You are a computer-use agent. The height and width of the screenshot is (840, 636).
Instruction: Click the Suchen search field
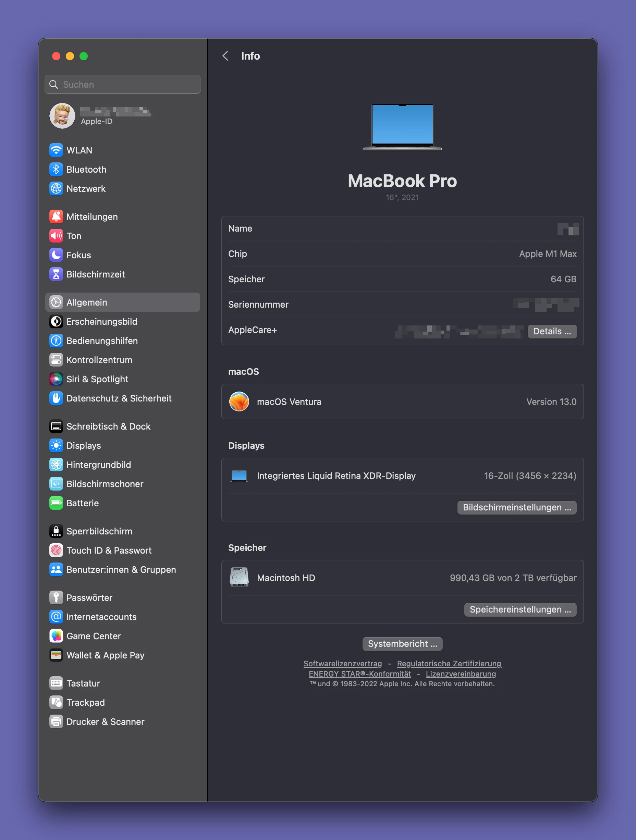click(123, 84)
